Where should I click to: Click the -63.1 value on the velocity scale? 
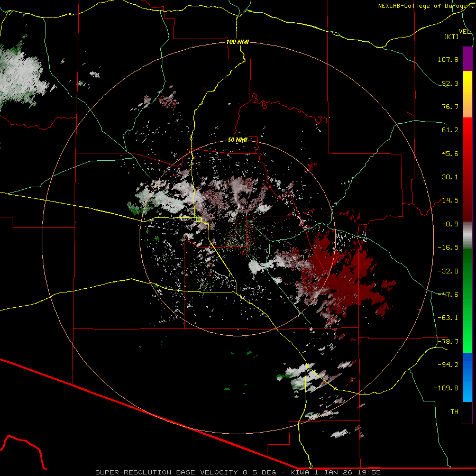[448, 318]
